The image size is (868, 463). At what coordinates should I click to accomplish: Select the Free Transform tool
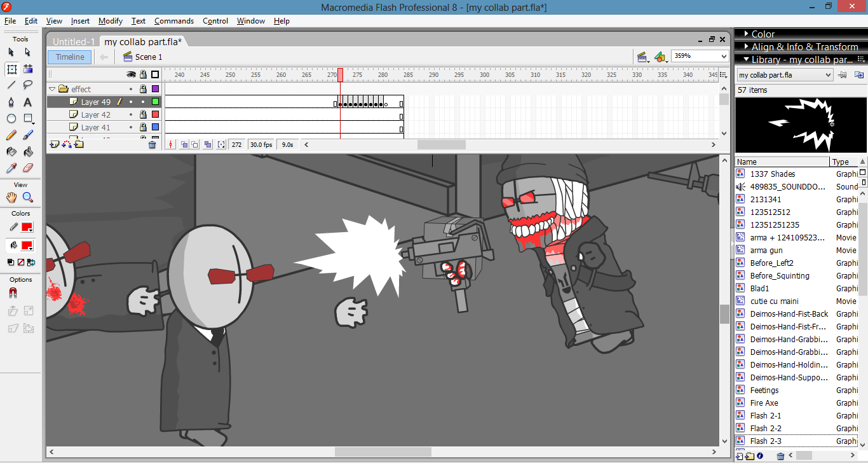(x=11, y=69)
